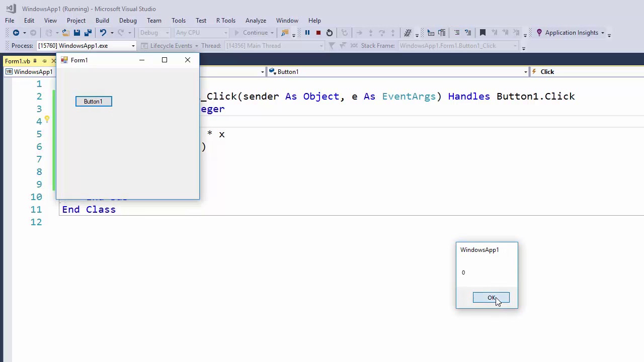The width and height of the screenshot is (644, 362).
Task: Open the View menu
Action: 50,21
